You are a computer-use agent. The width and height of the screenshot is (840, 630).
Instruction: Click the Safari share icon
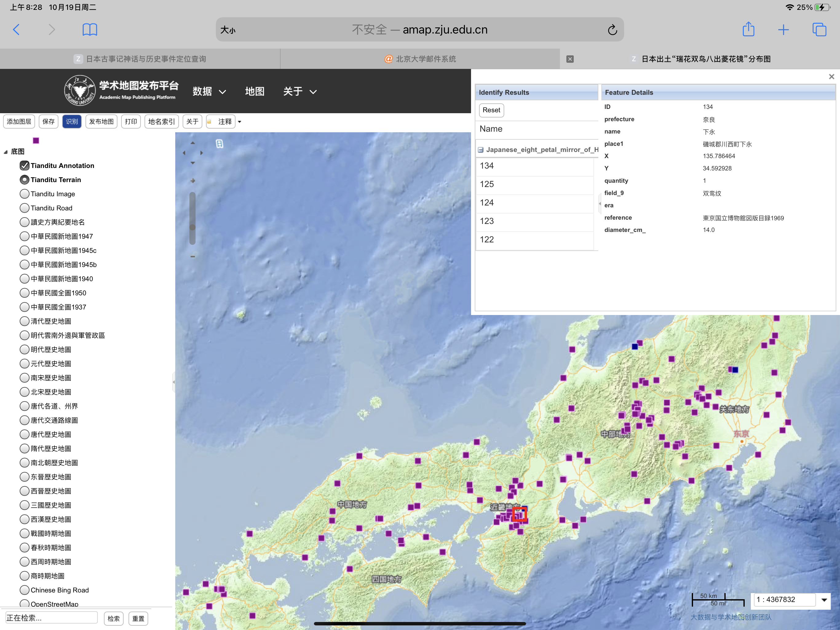[748, 29]
